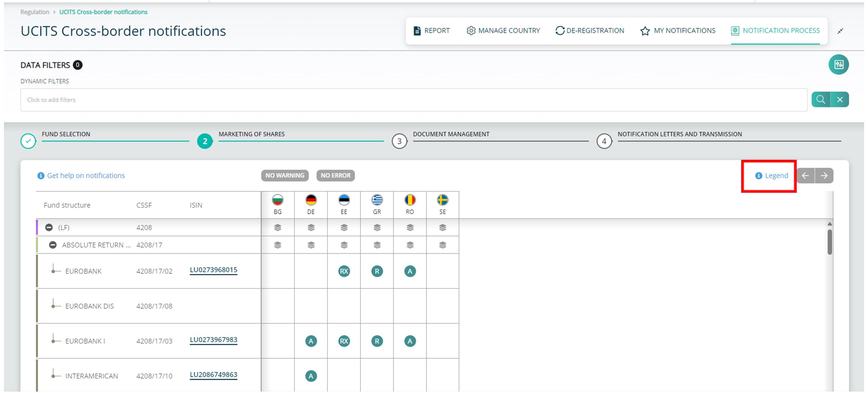The image size is (868, 393).
Task: Click UCITS Cross-border notifications breadcrumb
Action: pos(103,12)
